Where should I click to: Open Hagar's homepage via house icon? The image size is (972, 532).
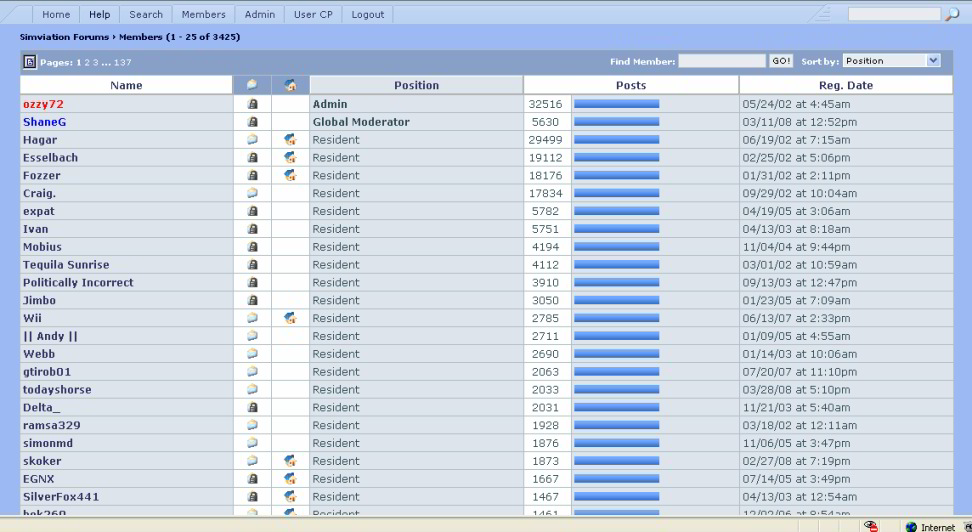coord(290,140)
